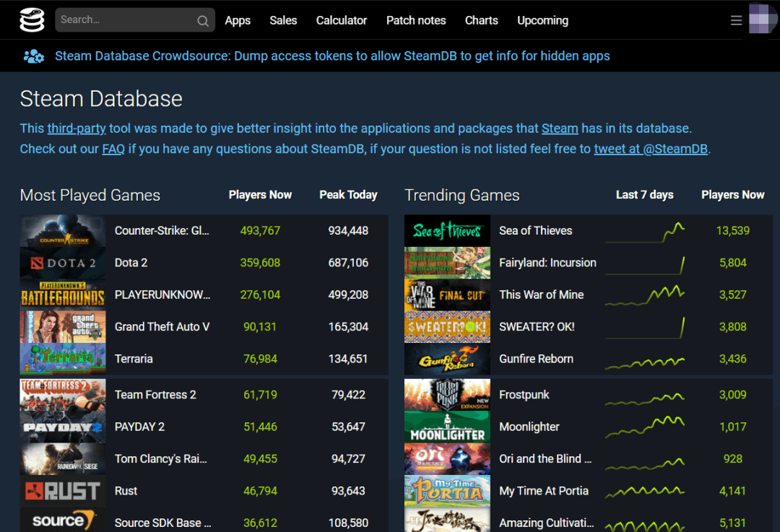This screenshot has width=780, height=532.
Task: Click the This War of Mine sparkline
Action: pos(645,295)
